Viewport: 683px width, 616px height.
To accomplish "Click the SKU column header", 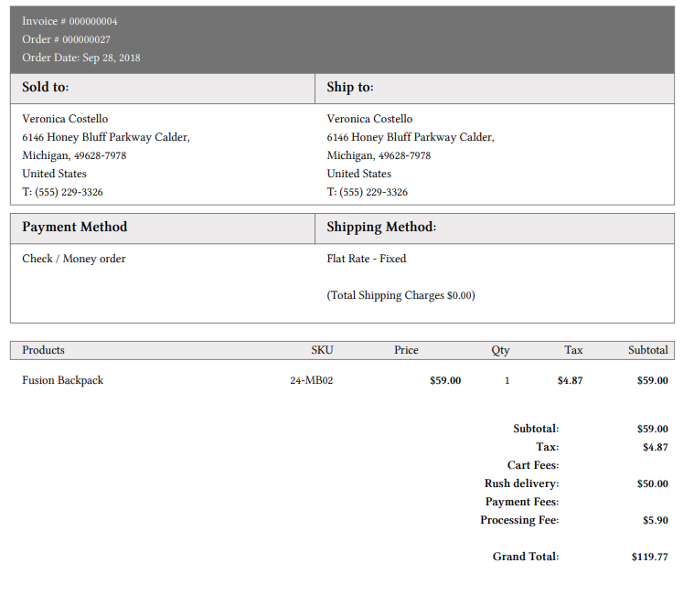I will (x=322, y=350).
